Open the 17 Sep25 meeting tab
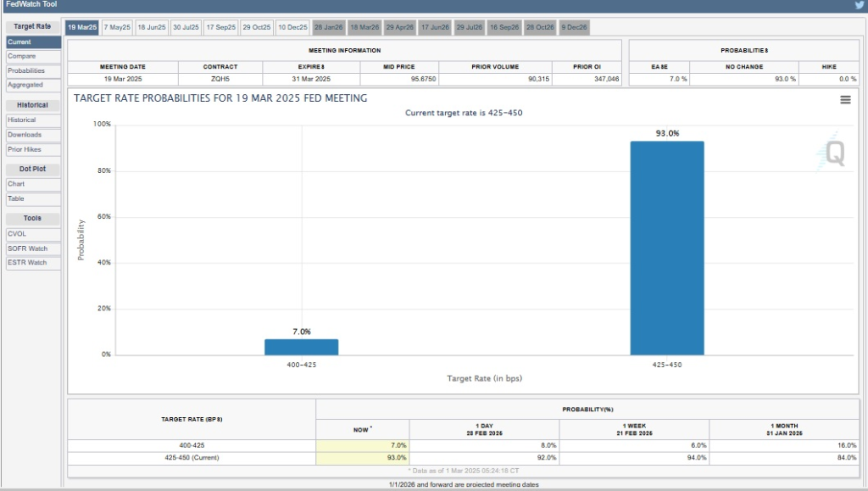Screen dimensions: 868x491 [x=220, y=27]
